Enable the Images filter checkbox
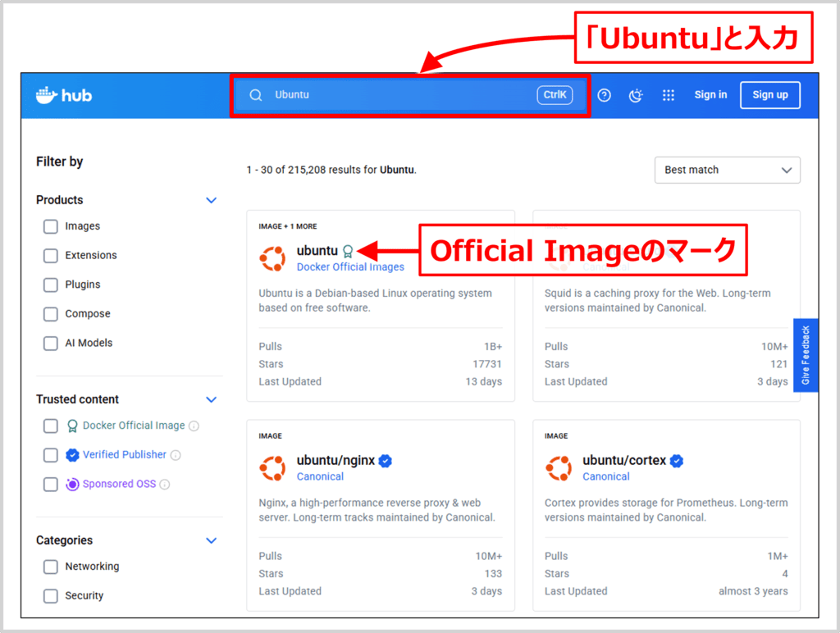 tap(50, 226)
